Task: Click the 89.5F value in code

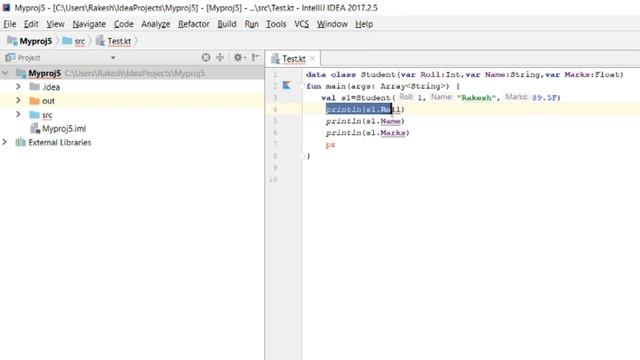Action: pyautogui.click(x=544, y=98)
